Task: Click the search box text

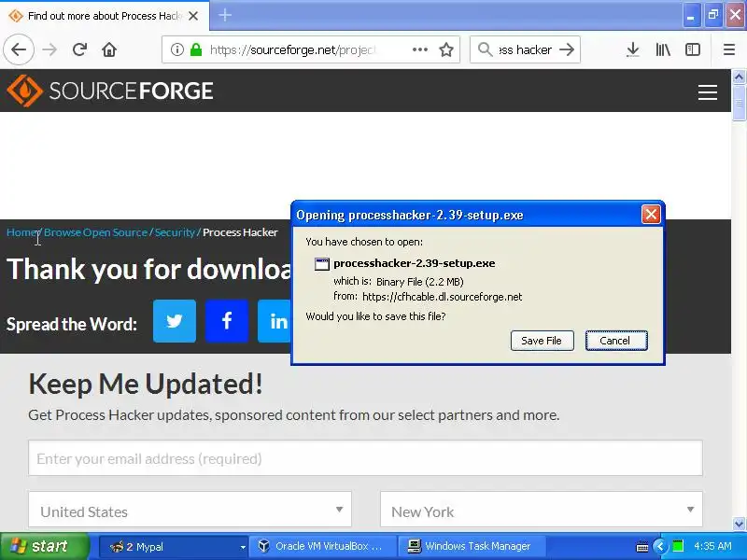Action: [x=526, y=49]
